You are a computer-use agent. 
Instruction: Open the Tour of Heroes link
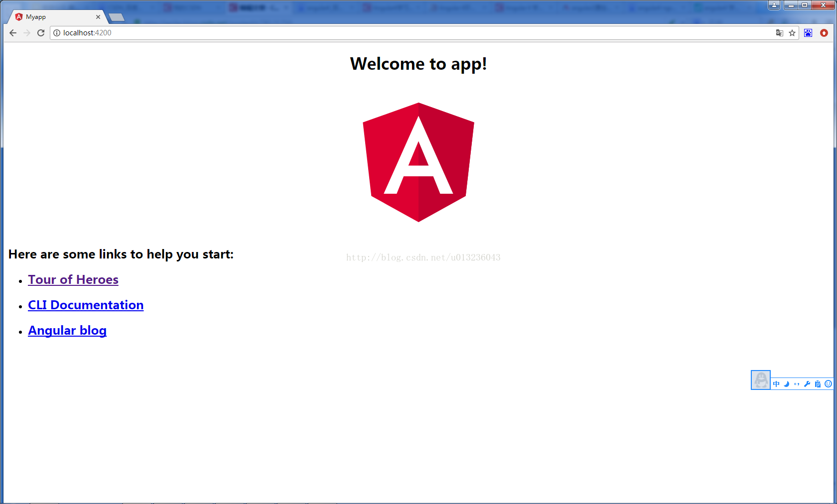(x=73, y=280)
